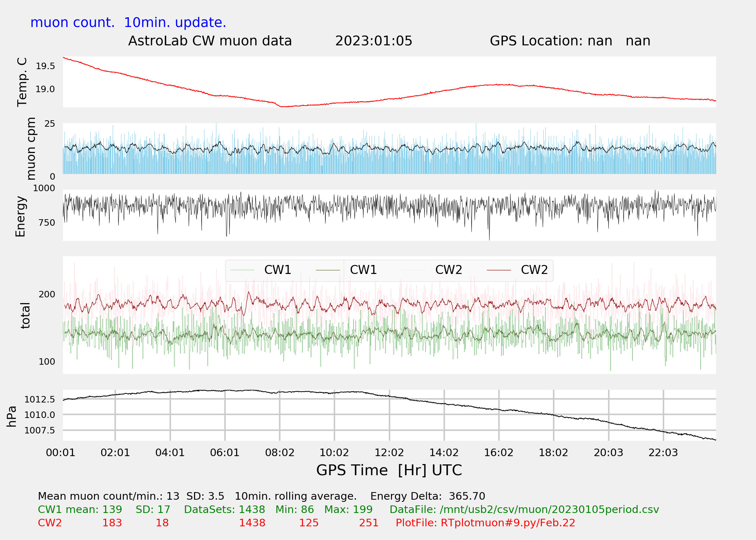Click the AstroLab CW muon data heading
This screenshot has height=540, width=756.
coord(210,41)
